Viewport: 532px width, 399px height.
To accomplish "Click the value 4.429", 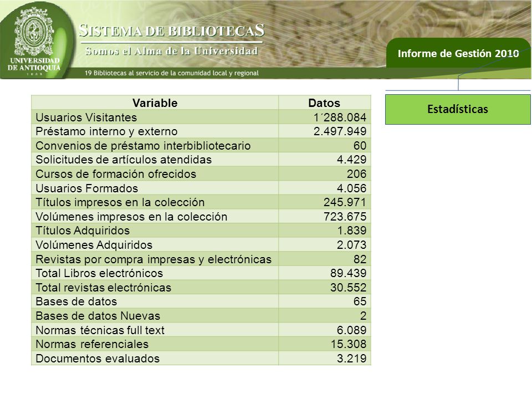I will click(351, 160).
